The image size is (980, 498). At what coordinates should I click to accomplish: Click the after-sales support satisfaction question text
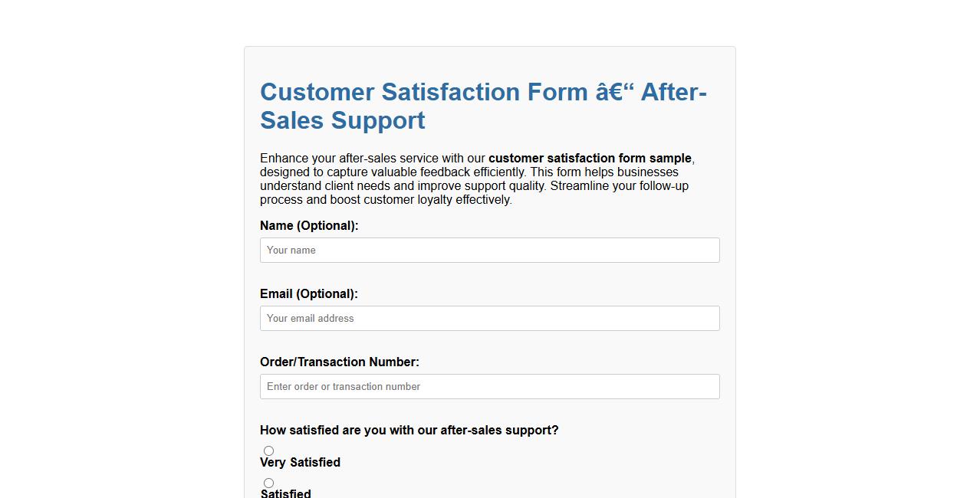tap(409, 430)
